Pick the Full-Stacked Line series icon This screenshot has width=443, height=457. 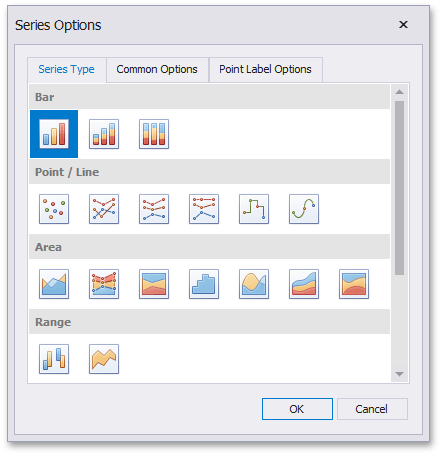[x=204, y=209]
